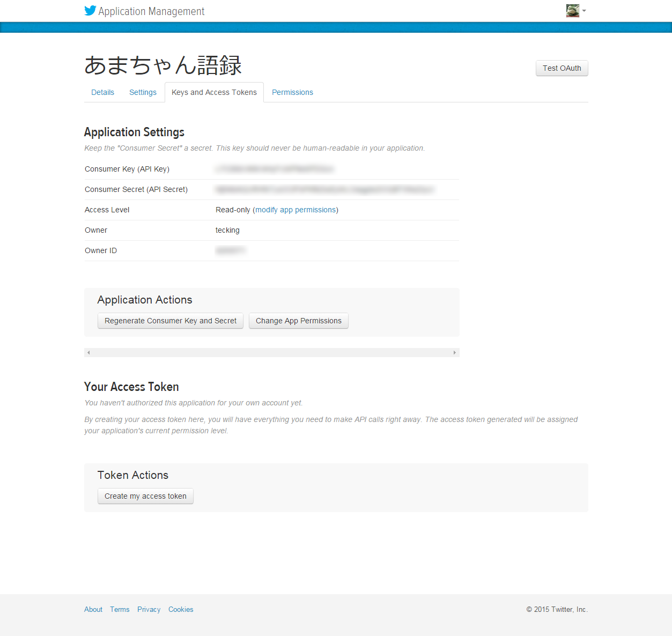Click the 'Access Level' row label
Viewport: 672px width, 636px height.
click(107, 210)
